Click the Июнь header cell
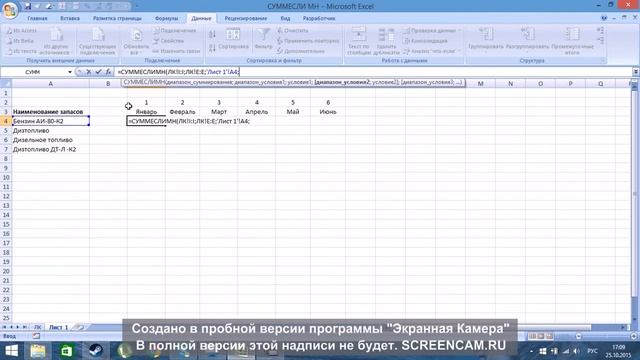The width and height of the screenshot is (640, 360). [x=328, y=112]
